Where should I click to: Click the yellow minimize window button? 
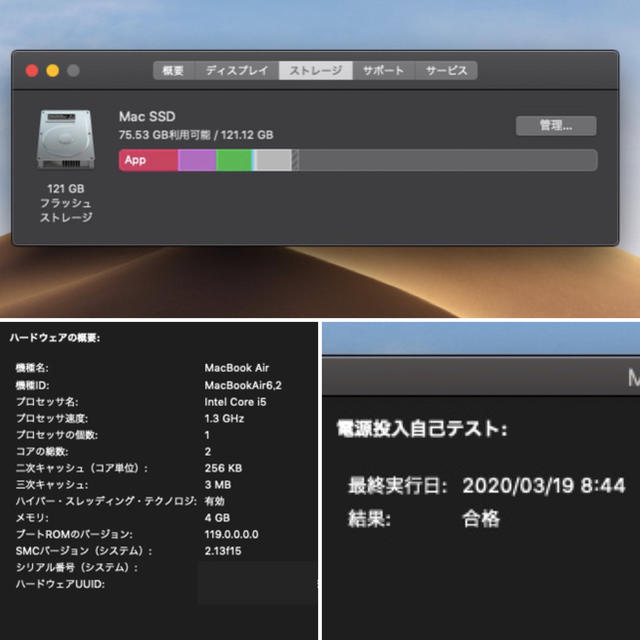52,71
